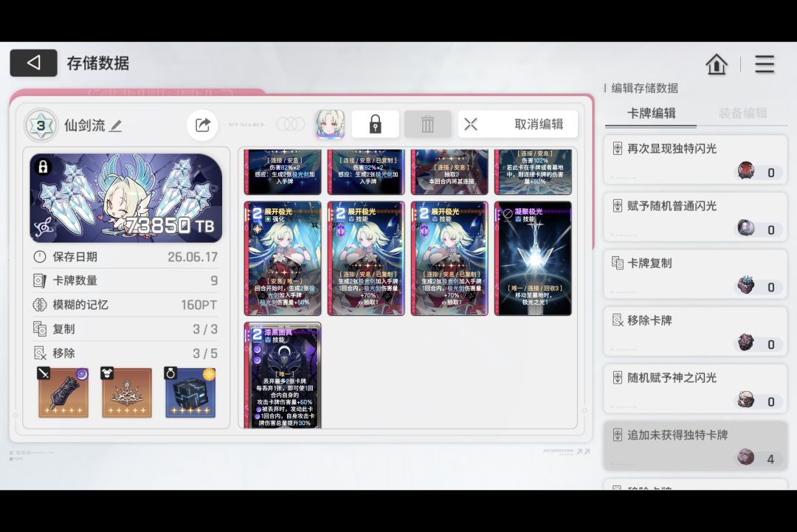The image size is (797, 532).
Task: Select the 随机赋予神之闪光 option
Action: (695, 389)
